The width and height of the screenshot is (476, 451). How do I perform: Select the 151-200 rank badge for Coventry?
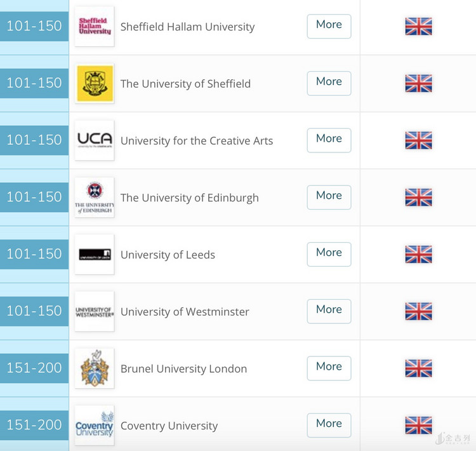point(34,425)
